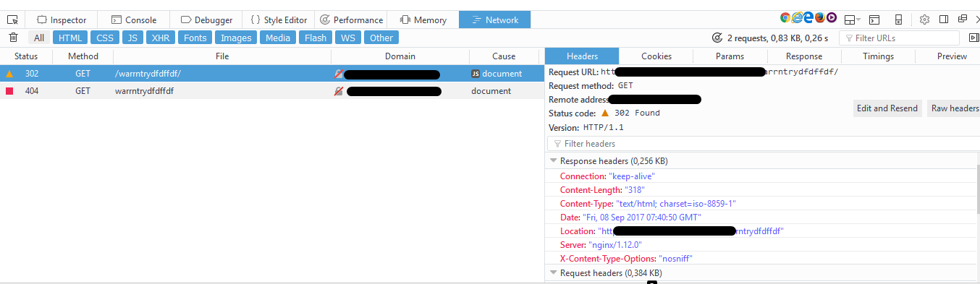
Task: Sort by the Method column header
Action: [x=83, y=56]
